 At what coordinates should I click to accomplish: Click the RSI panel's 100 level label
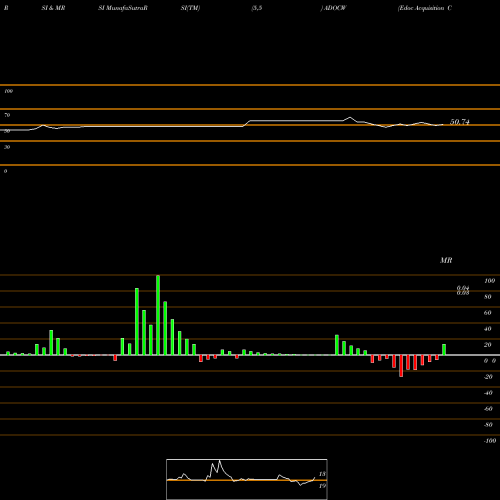[8, 91]
